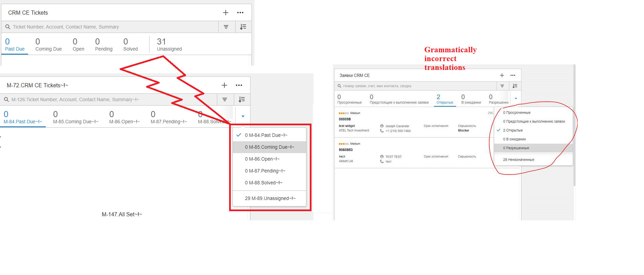Choose 29 M-89.Unassigned menu entry

tap(269, 198)
